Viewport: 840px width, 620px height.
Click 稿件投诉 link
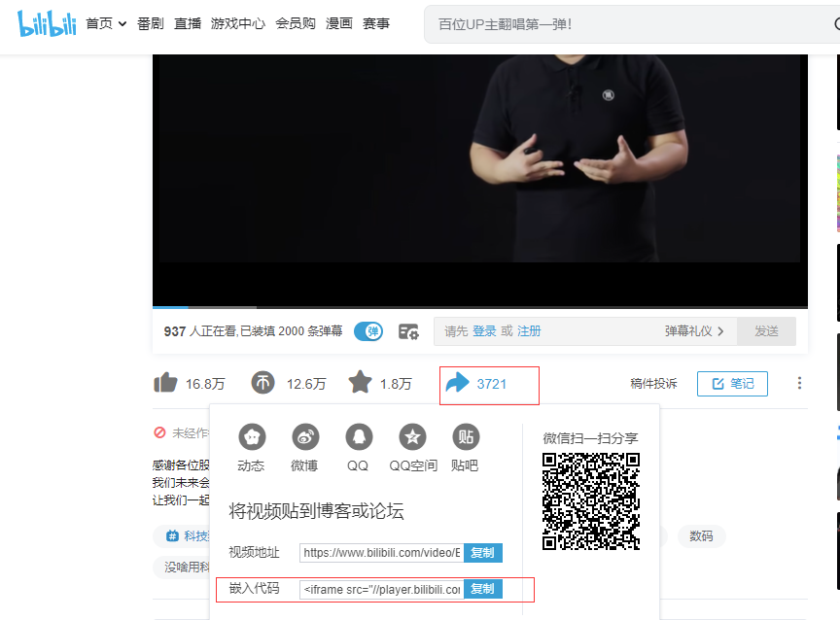653,383
